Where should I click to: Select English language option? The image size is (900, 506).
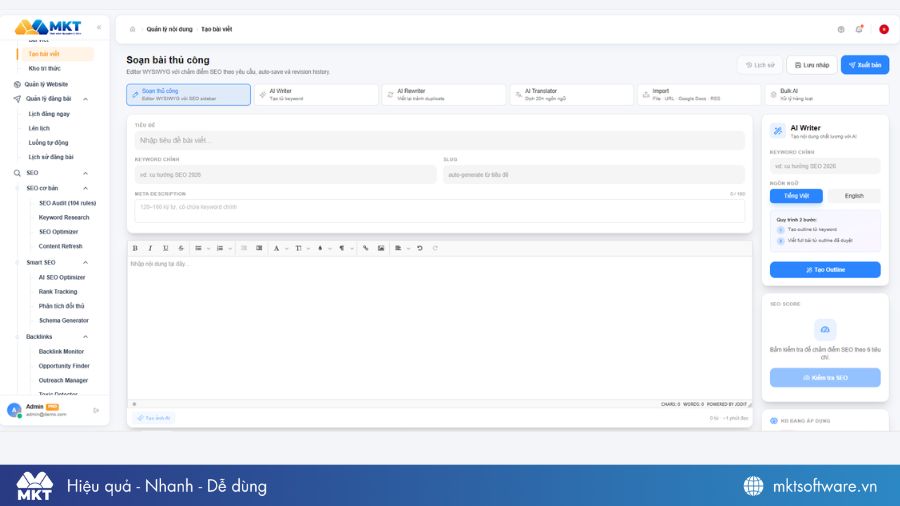(x=854, y=196)
